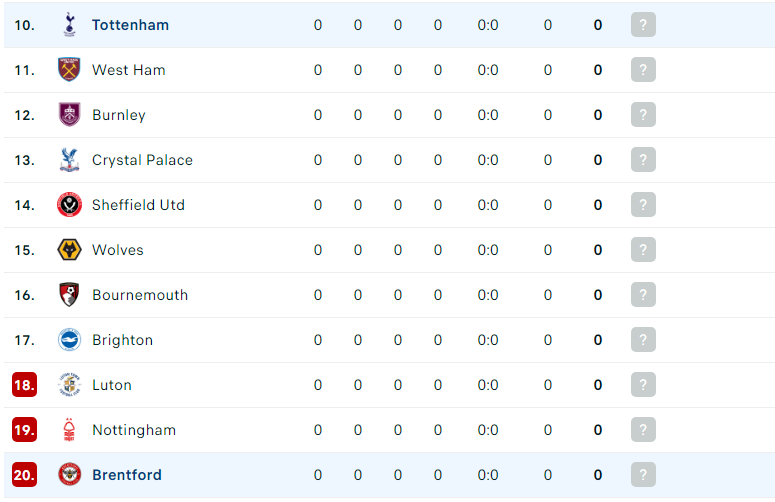Open the Burnley crest icon

pos(69,115)
